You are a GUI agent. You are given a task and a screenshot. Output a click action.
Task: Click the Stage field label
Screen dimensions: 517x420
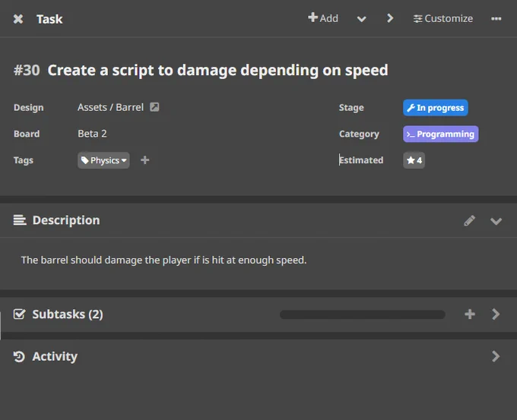tap(351, 108)
